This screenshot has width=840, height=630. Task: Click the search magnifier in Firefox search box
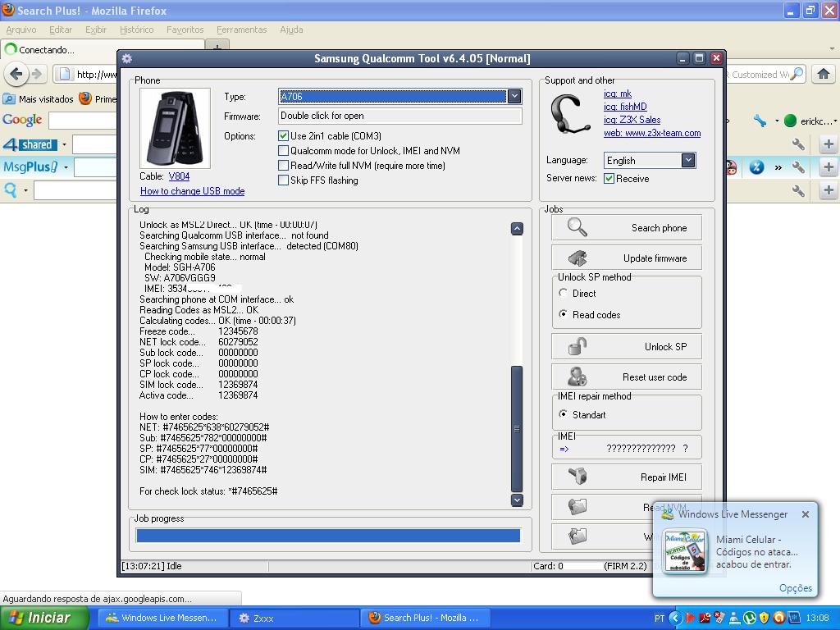coord(797,74)
